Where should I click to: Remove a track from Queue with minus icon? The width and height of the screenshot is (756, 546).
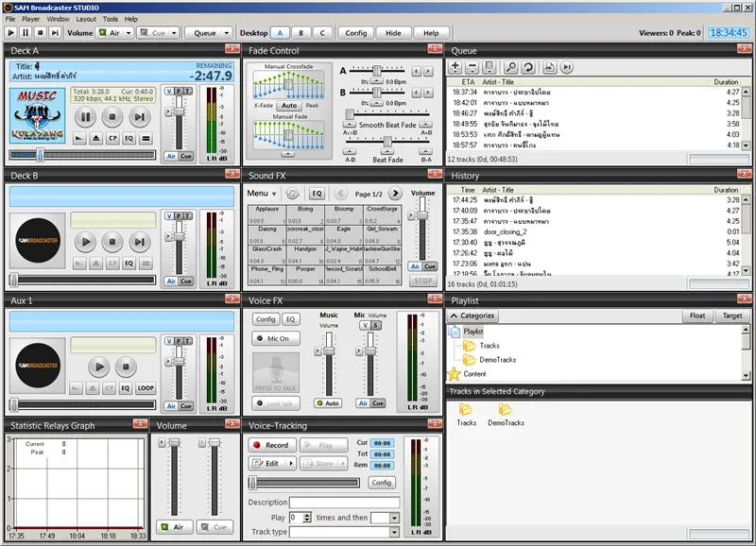pos(472,67)
